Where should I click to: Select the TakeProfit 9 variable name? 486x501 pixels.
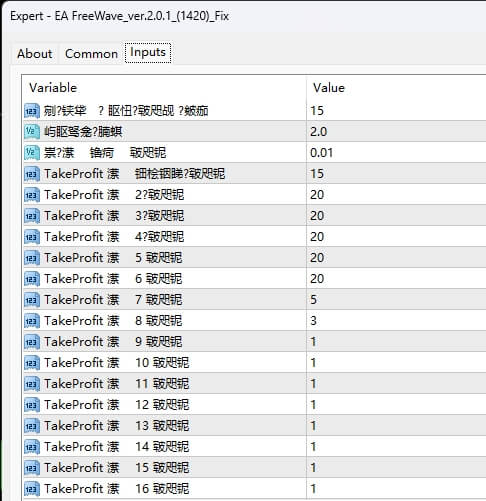[x=113, y=342]
